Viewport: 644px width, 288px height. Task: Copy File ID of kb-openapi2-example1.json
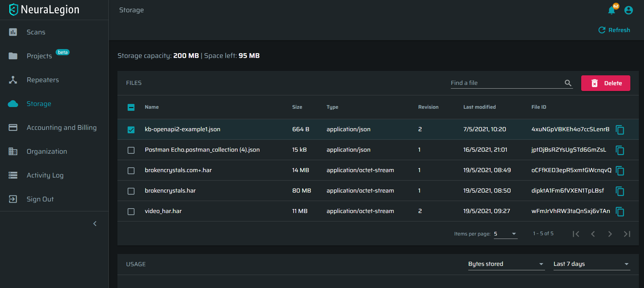coord(620,130)
